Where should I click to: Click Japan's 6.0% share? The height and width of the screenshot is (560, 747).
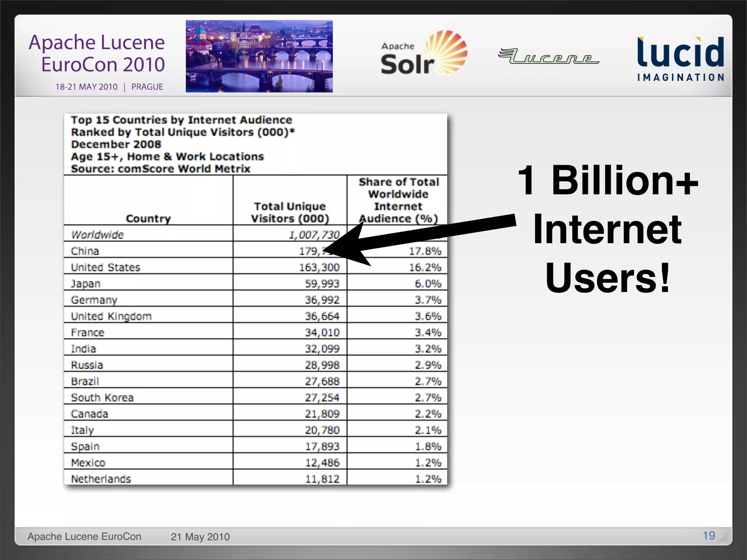428,283
